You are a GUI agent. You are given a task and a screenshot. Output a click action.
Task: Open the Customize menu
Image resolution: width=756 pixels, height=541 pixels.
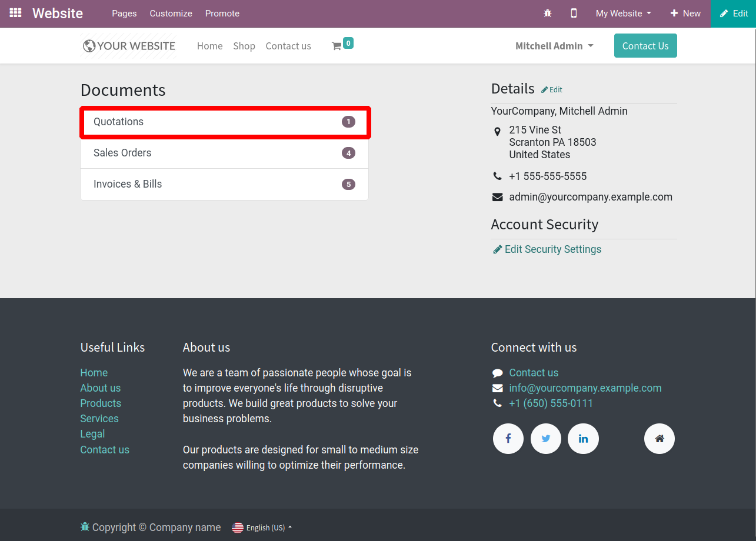tap(171, 13)
